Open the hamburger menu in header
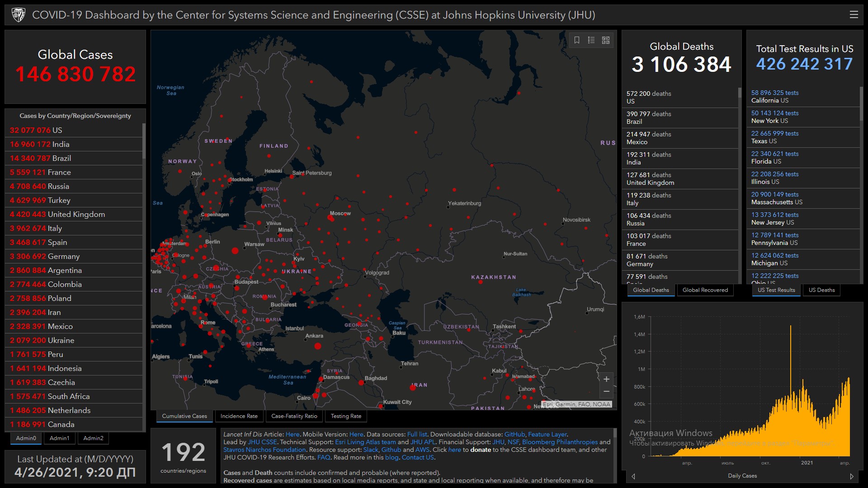This screenshot has height=488, width=868. pos(854,15)
